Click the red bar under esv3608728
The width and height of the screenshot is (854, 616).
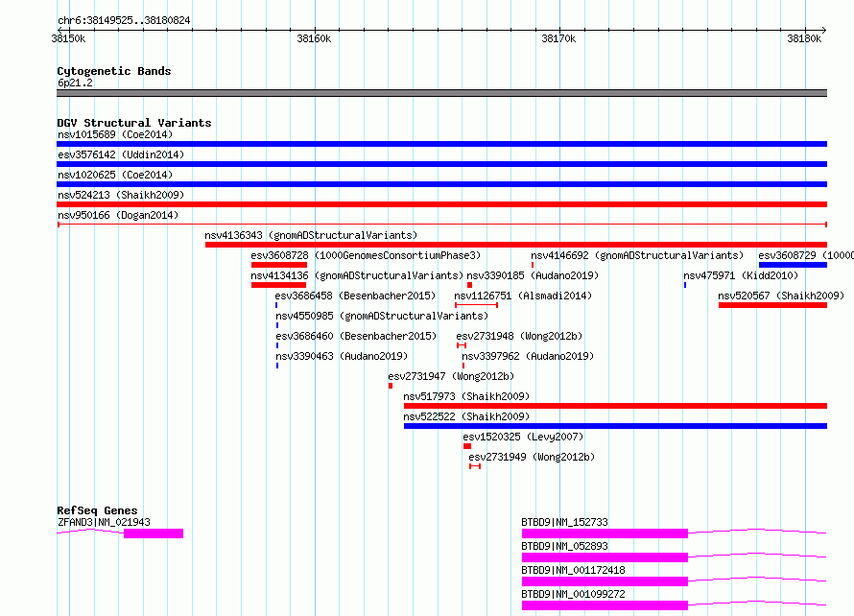click(279, 265)
